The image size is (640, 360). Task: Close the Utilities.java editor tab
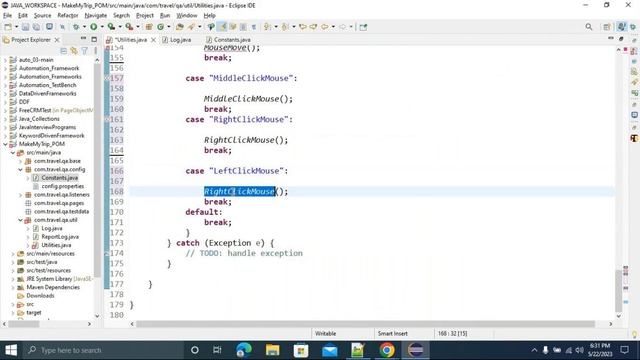click(153, 40)
